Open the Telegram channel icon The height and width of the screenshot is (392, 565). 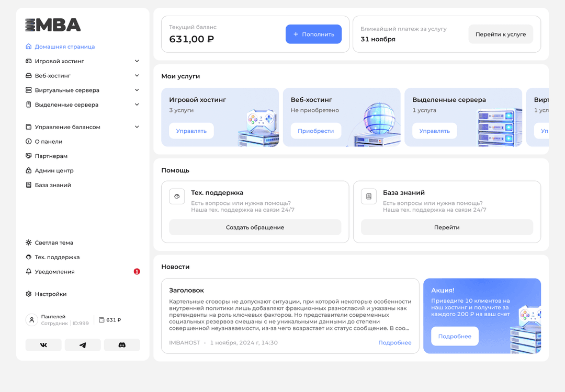pyautogui.click(x=83, y=345)
